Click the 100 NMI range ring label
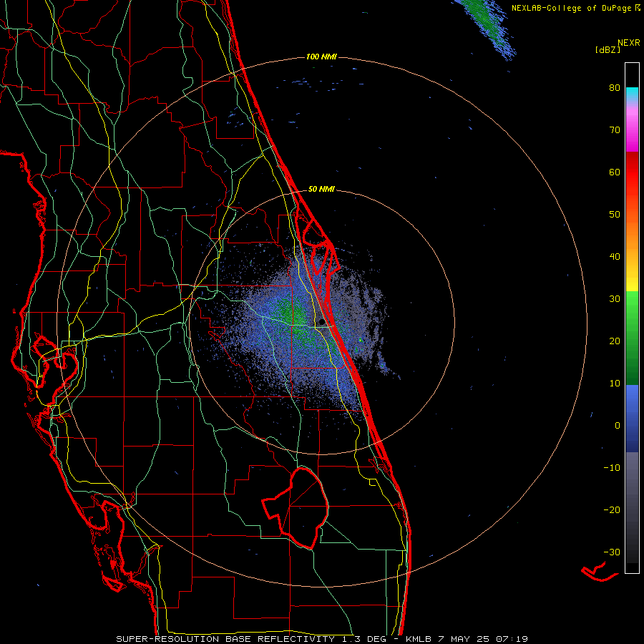 pyautogui.click(x=321, y=57)
